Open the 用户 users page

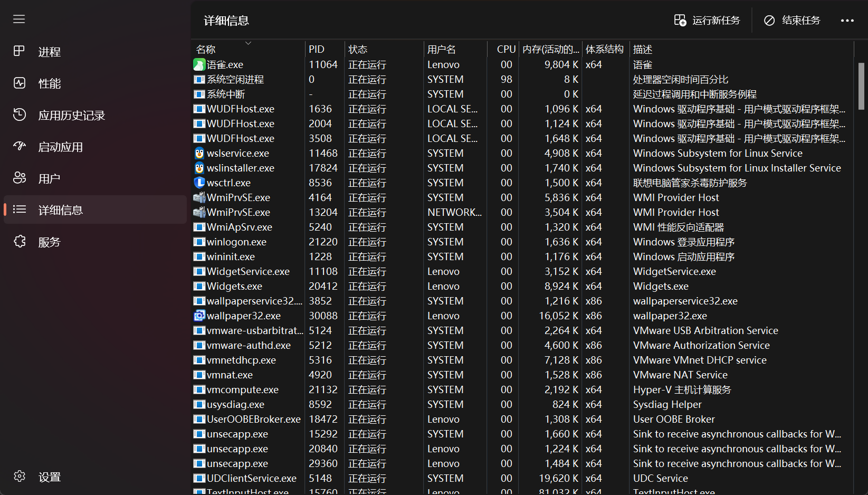[95, 178]
